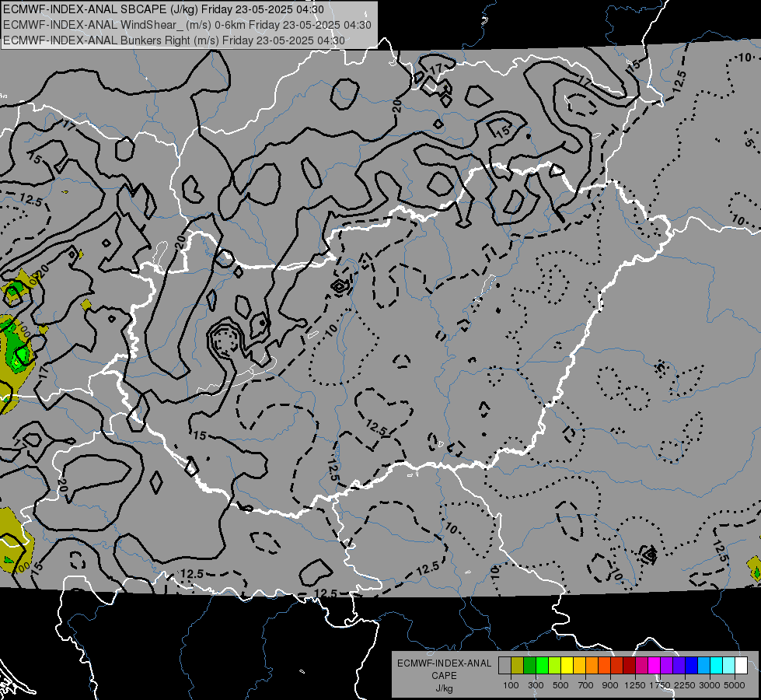This screenshot has height=700, width=761.
Task: Click the olive swatch in the CAPE legend
Action: [x=518, y=665]
